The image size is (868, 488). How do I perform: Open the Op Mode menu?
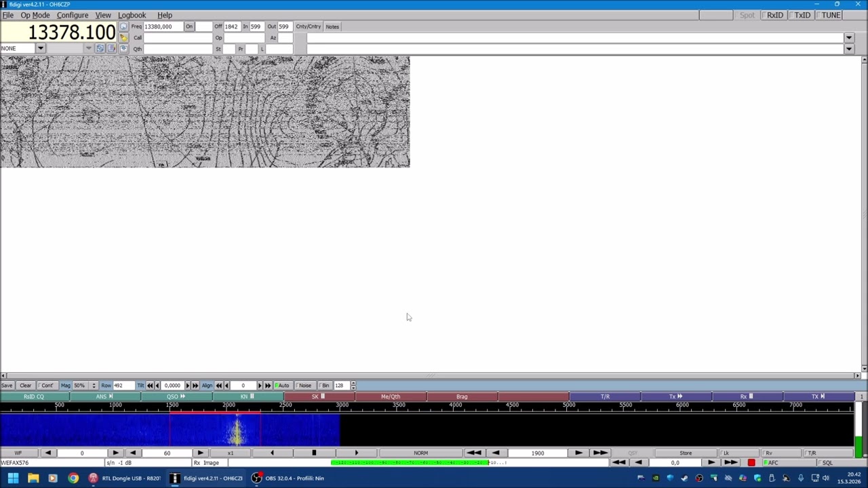tap(35, 15)
